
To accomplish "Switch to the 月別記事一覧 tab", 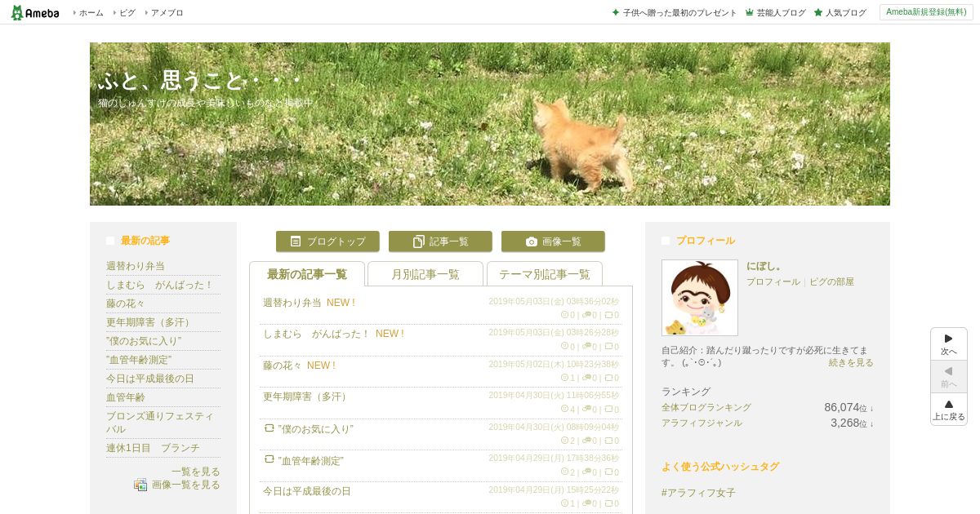I will pyautogui.click(x=425, y=274).
